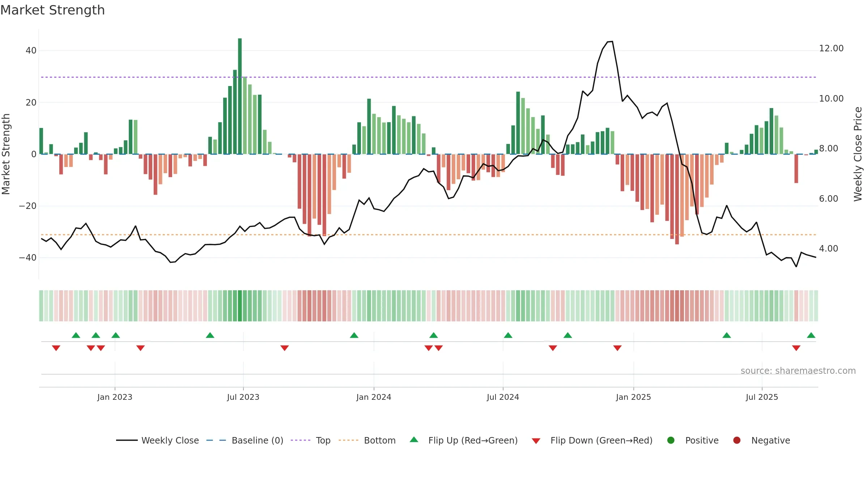The image size is (868, 488).
Task: Select the final green flip-up triangle after Jul 2025
Action: tap(811, 335)
